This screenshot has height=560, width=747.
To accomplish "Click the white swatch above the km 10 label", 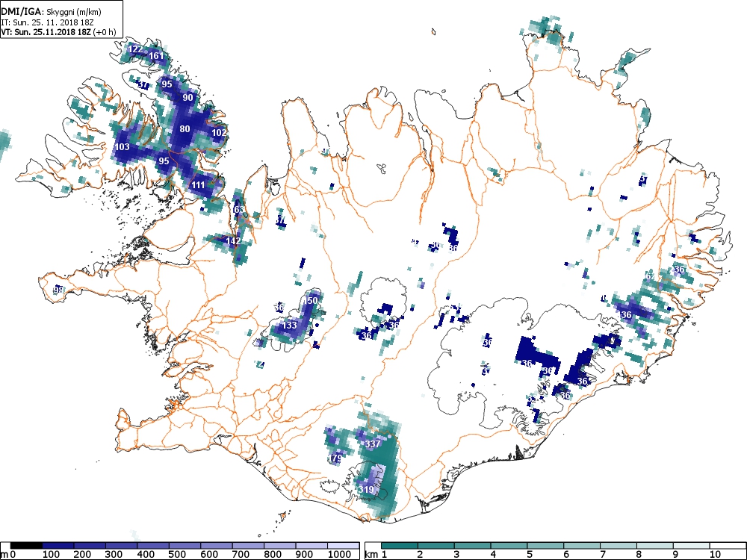I will pyautogui.click(x=727, y=546).
